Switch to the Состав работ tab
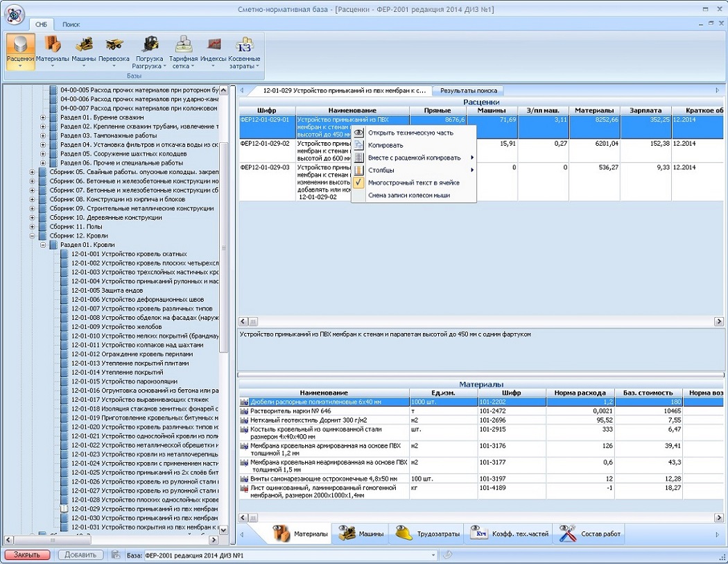Screen dimensions: 728x564 590,533
